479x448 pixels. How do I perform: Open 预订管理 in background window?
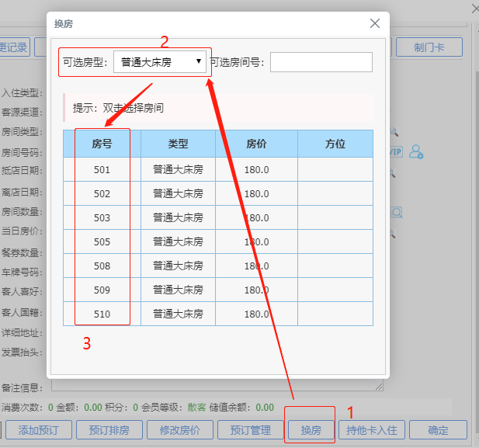pos(251,430)
